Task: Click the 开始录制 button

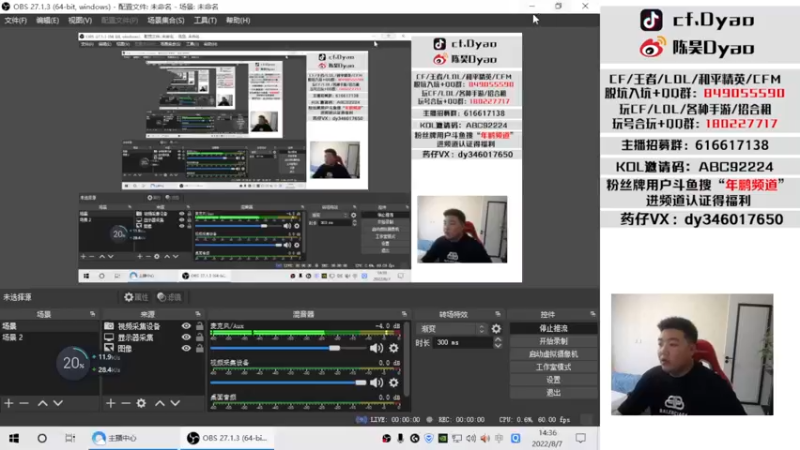Action: (x=554, y=341)
